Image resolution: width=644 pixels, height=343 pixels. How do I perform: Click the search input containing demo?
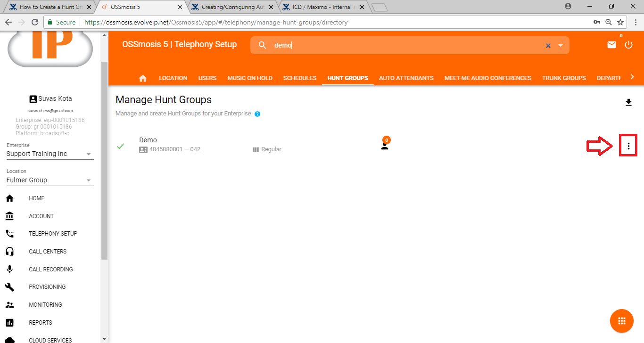[405, 46]
